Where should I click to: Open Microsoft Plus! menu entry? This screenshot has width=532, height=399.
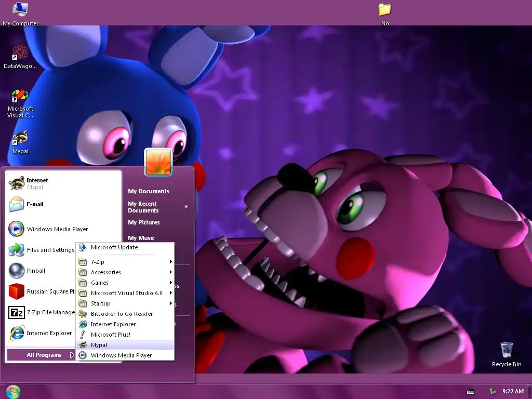[x=125, y=335]
